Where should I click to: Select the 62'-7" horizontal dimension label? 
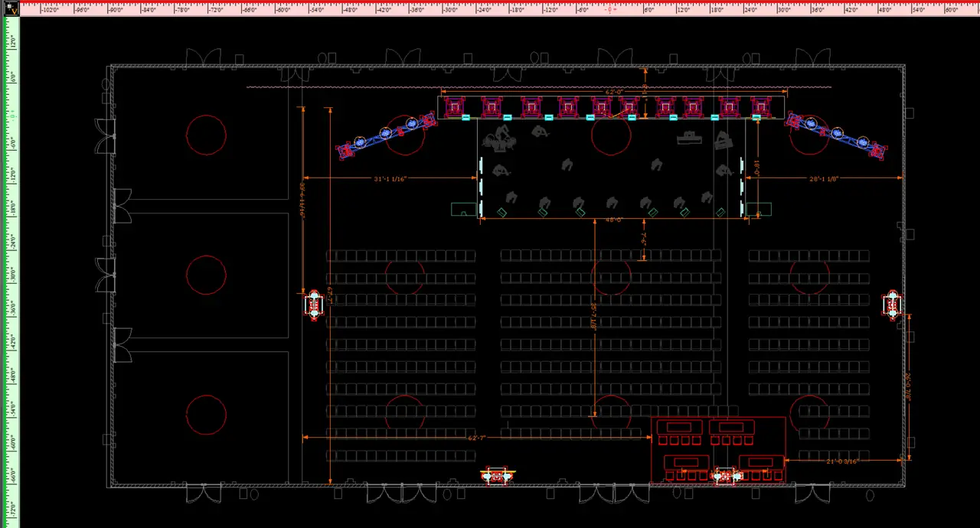click(x=477, y=438)
